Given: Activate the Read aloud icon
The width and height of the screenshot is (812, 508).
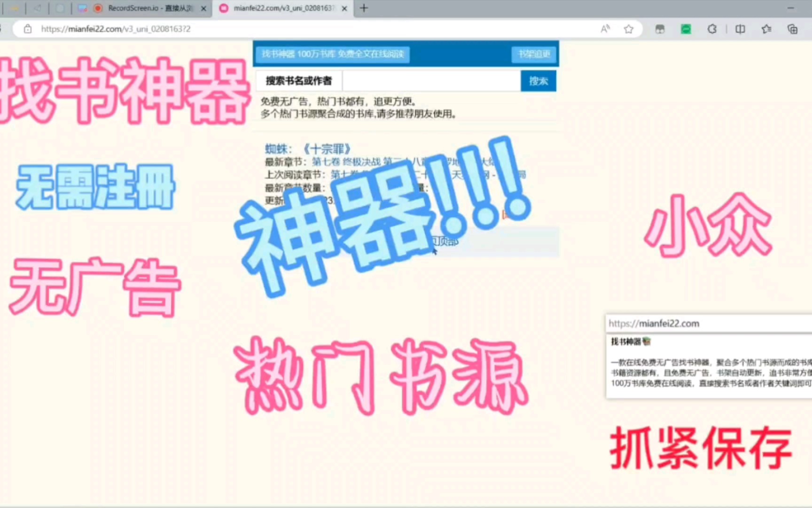Looking at the screenshot, I should [605, 29].
